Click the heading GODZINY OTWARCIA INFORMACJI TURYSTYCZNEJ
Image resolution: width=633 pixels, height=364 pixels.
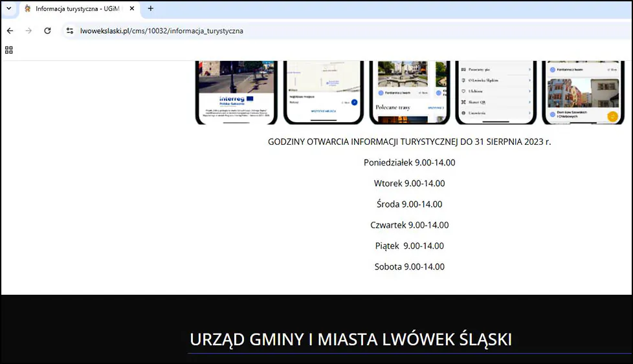(x=409, y=142)
